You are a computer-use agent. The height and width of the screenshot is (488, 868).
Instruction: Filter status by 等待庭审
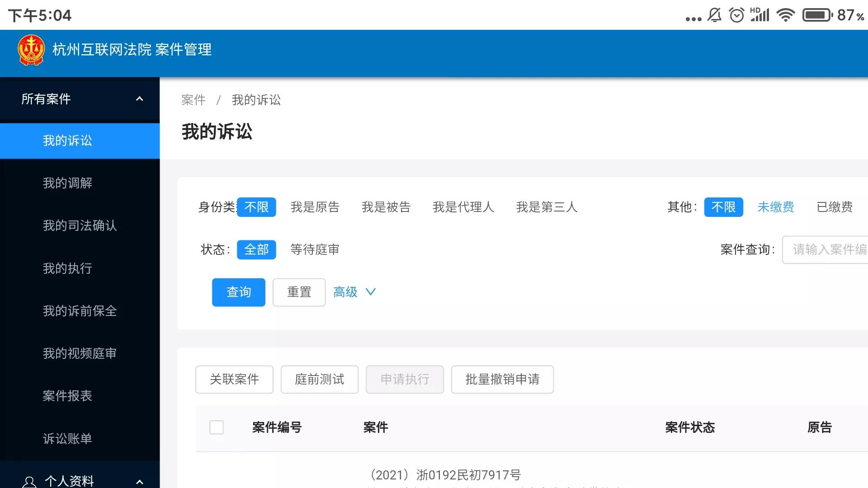click(x=315, y=249)
